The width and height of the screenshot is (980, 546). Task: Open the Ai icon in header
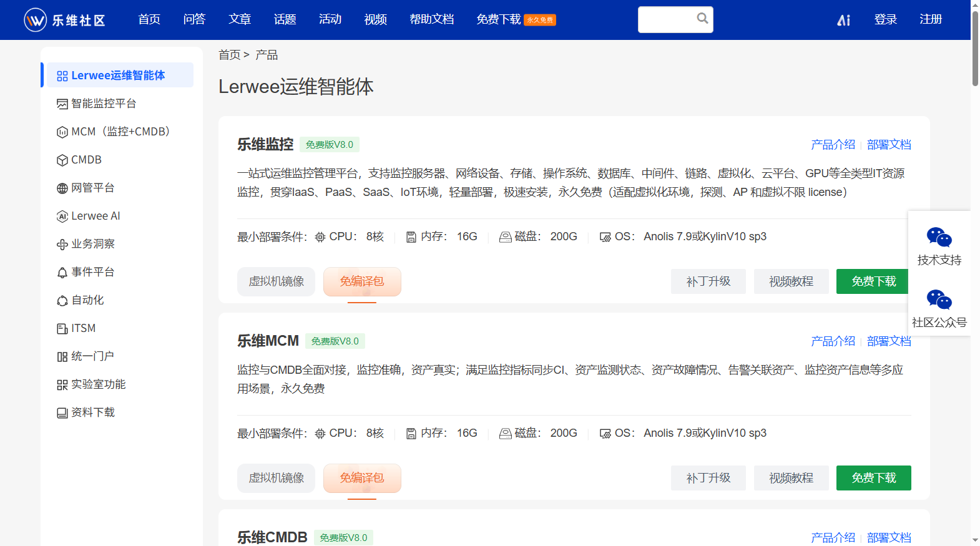[844, 20]
